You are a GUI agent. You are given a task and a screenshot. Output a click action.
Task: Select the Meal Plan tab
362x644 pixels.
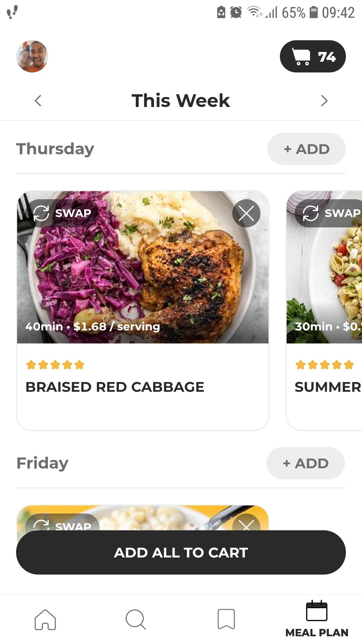click(x=317, y=620)
